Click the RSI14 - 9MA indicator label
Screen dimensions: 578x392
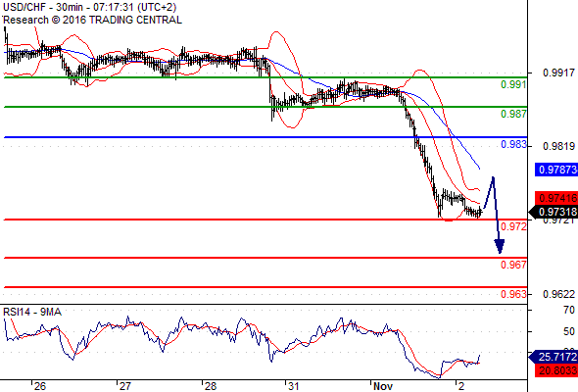[x=32, y=312]
